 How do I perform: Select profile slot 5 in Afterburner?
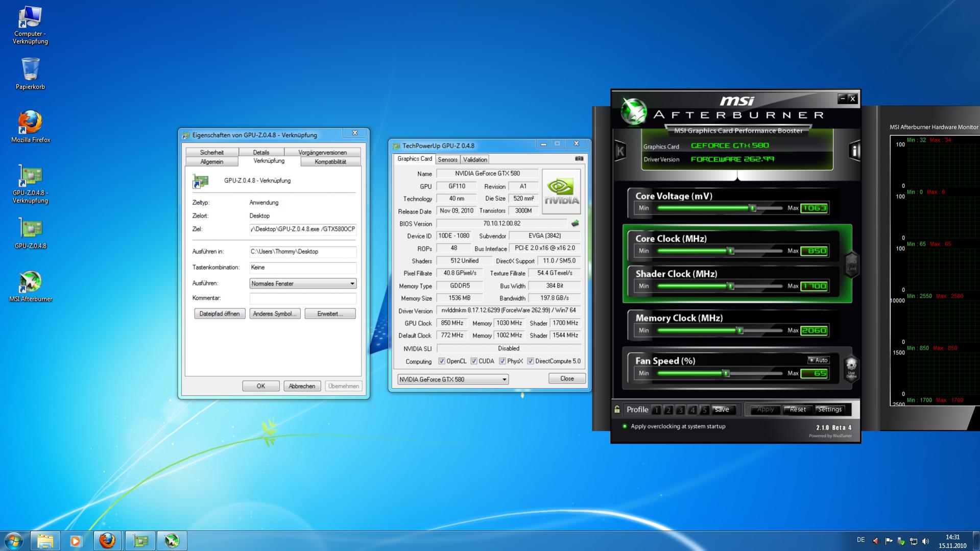705,410
